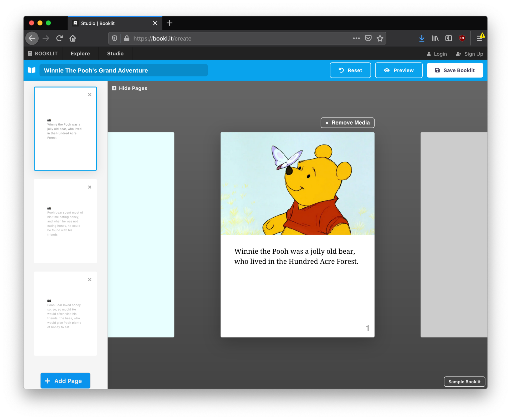The height and width of the screenshot is (420, 511).
Task: Collapse the sidebar with Hide Pages
Action: click(x=129, y=88)
